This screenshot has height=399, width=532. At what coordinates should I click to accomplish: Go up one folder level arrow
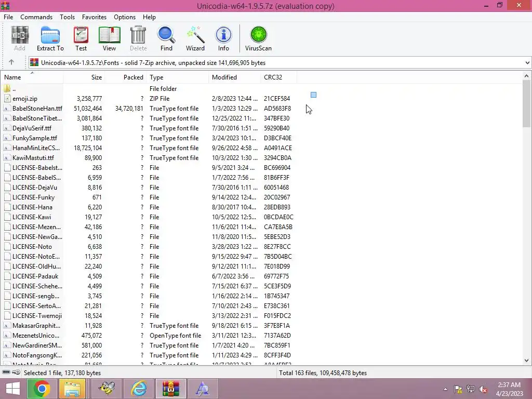(11, 62)
